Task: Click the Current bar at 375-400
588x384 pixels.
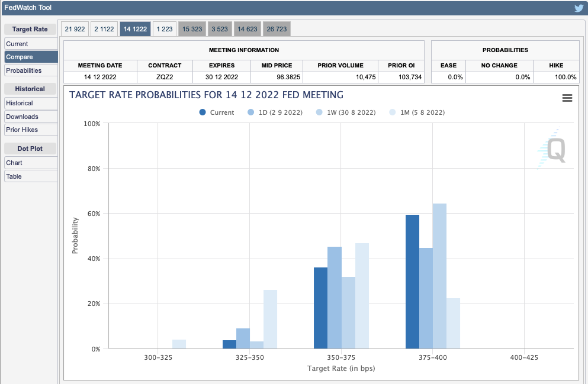Action: tap(413, 282)
